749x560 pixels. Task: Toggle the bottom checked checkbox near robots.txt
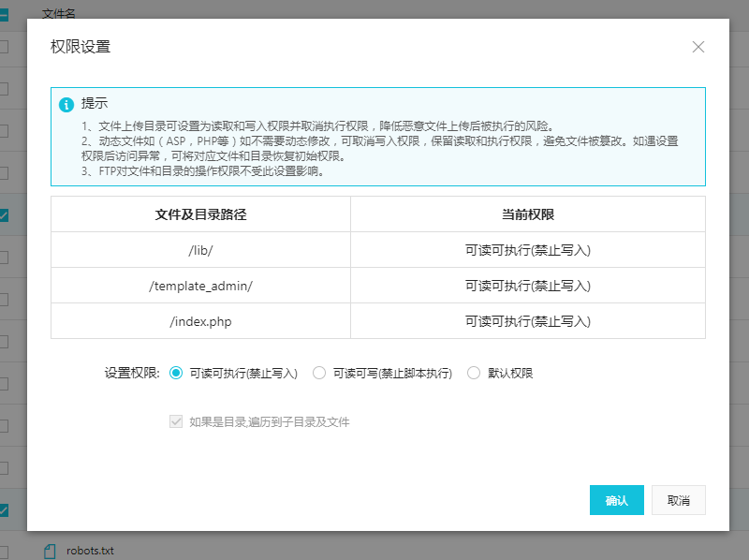coord(5,510)
